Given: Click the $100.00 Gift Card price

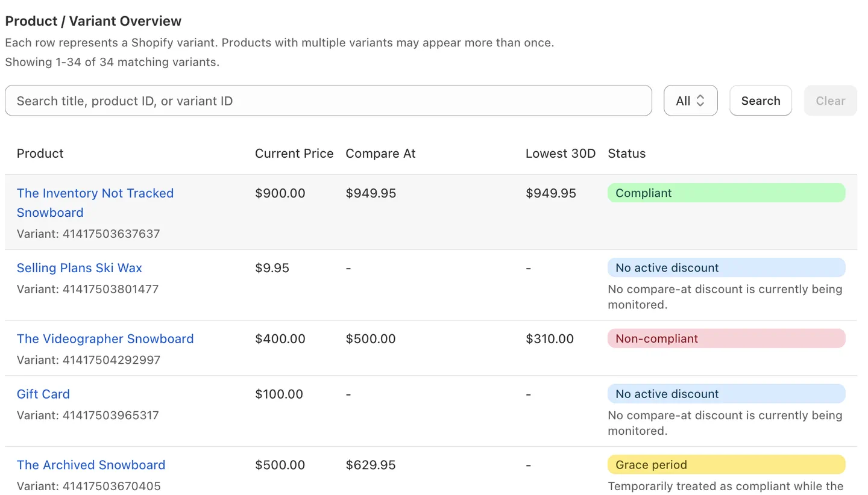Looking at the screenshot, I should tap(279, 394).
